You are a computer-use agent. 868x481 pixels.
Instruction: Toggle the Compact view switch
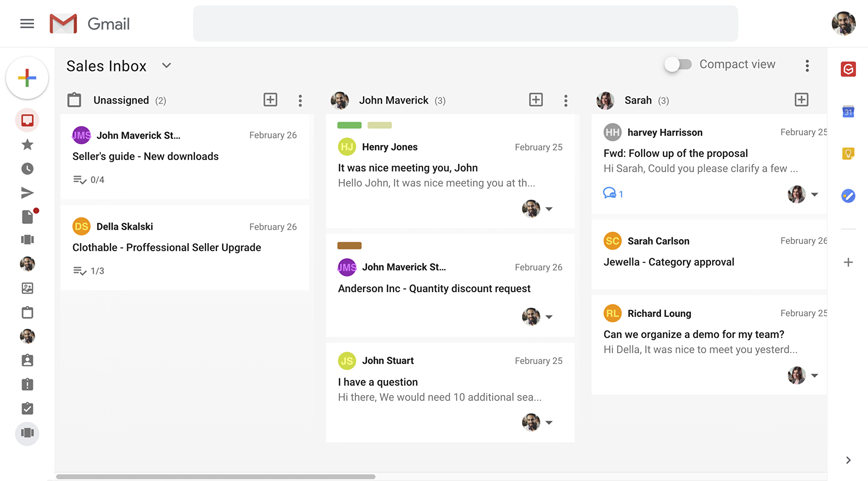678,64
